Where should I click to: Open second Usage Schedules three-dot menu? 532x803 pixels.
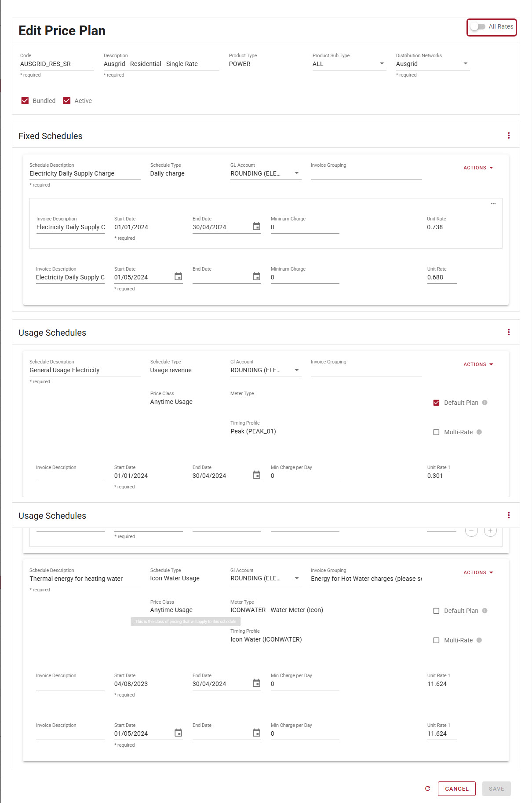(509, 515)
